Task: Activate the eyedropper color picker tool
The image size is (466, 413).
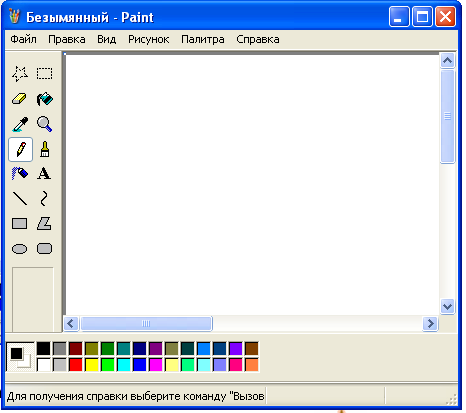Action: [20, 124]
